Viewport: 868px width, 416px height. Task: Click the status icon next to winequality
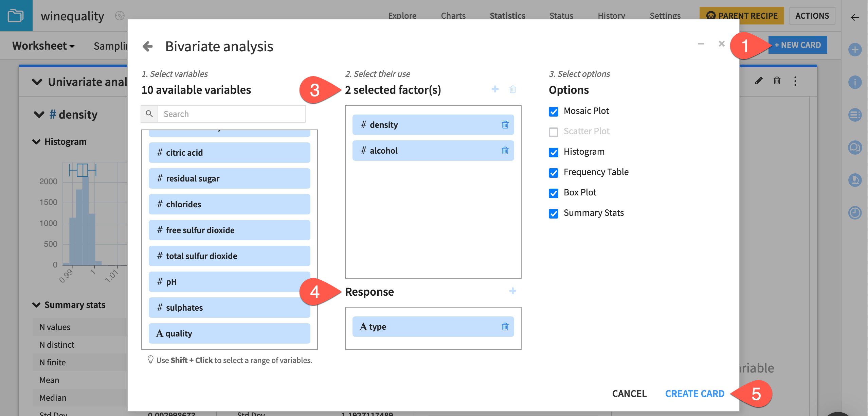tap(120, 16)
